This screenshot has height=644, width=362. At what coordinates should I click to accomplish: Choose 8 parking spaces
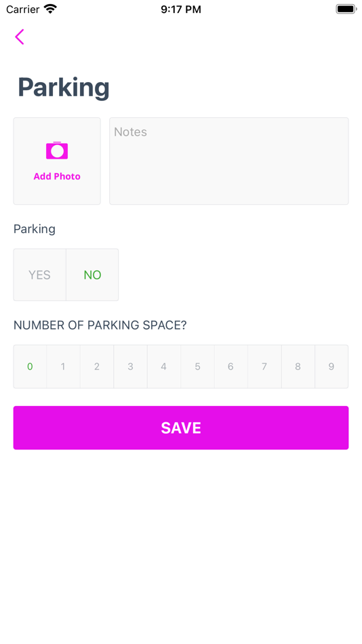(298, 366)
